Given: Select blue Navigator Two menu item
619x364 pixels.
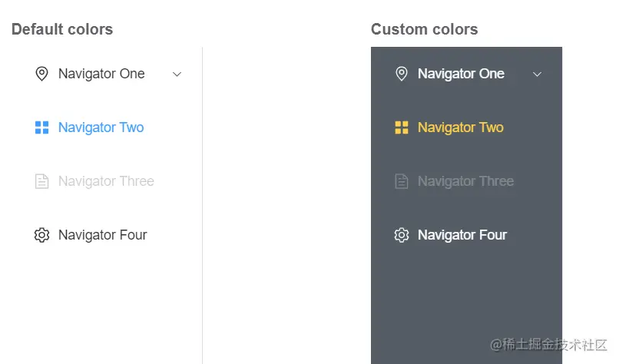Looking at the screenshot, I should (101, 127).
